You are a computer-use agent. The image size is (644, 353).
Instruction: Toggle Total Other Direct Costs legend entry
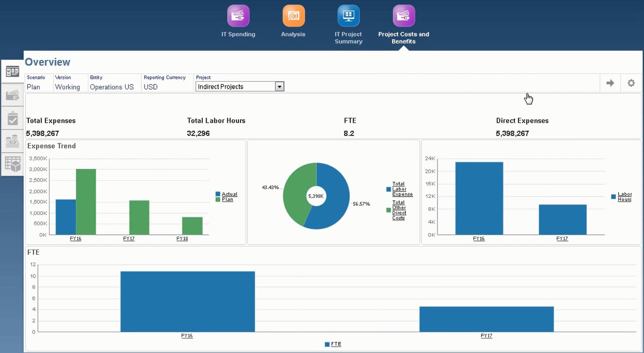pyautogui.click(x=399, y=210)
